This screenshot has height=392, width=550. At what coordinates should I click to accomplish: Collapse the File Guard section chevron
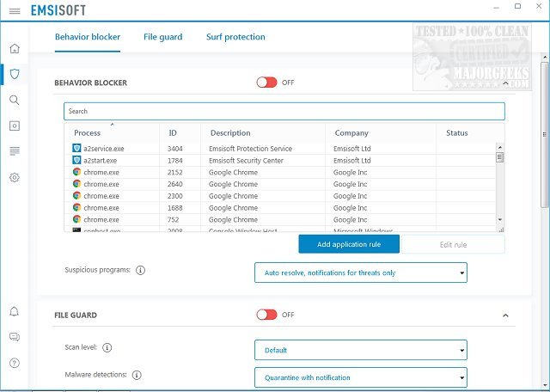504,315
